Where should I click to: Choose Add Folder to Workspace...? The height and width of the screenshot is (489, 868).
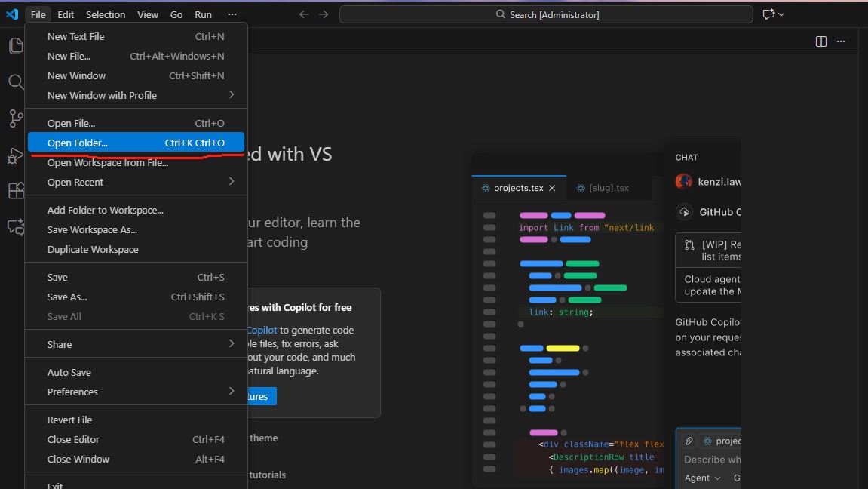136,210
